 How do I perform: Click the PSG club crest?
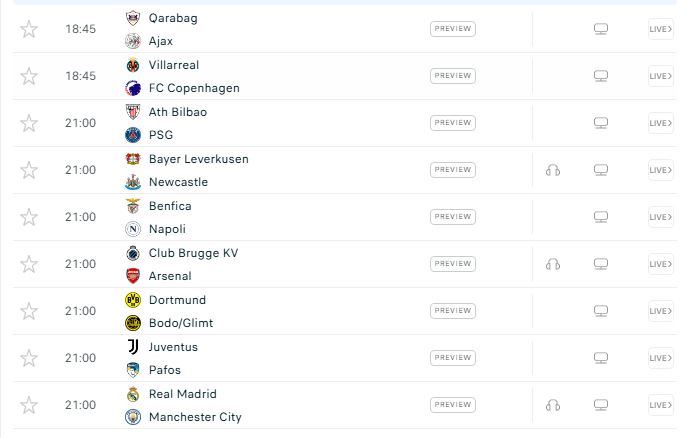coord(133,135)
